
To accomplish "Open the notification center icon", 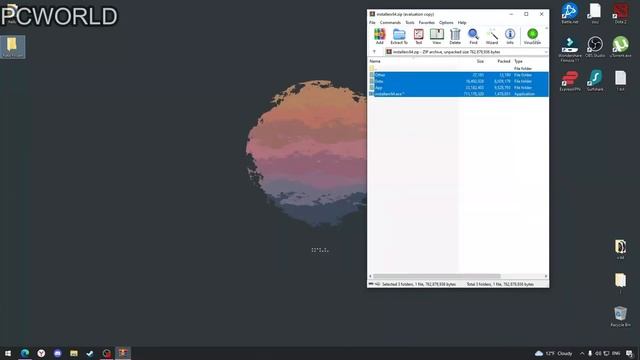I will [x=629, y=353].
